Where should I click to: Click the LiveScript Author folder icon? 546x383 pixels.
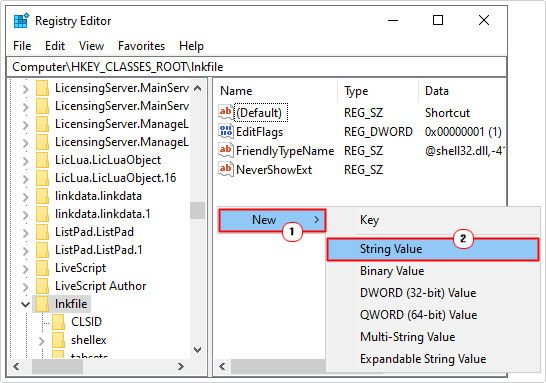(x=43, y=286)
